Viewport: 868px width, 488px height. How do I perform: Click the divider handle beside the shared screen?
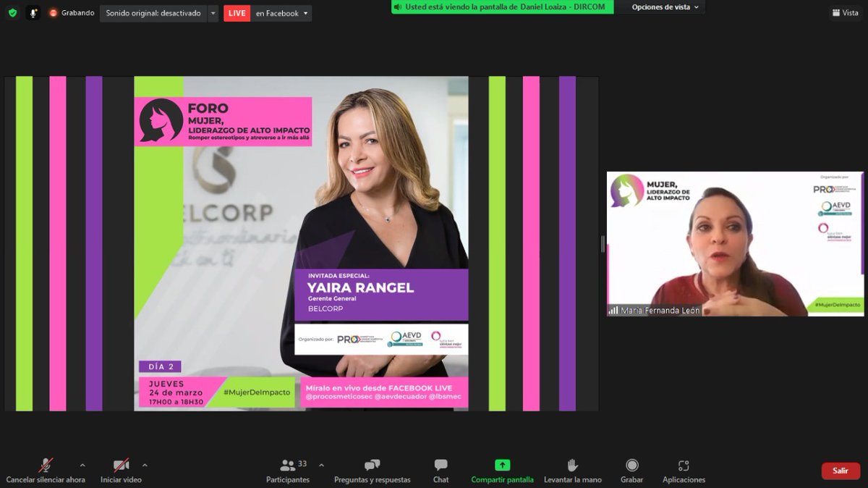click(x=603, y=244)
